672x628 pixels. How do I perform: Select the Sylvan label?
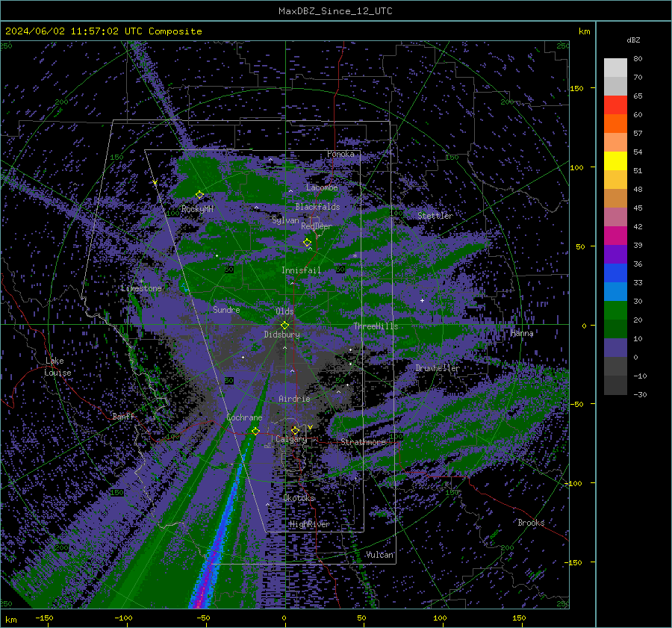click(x=285, y=220)
